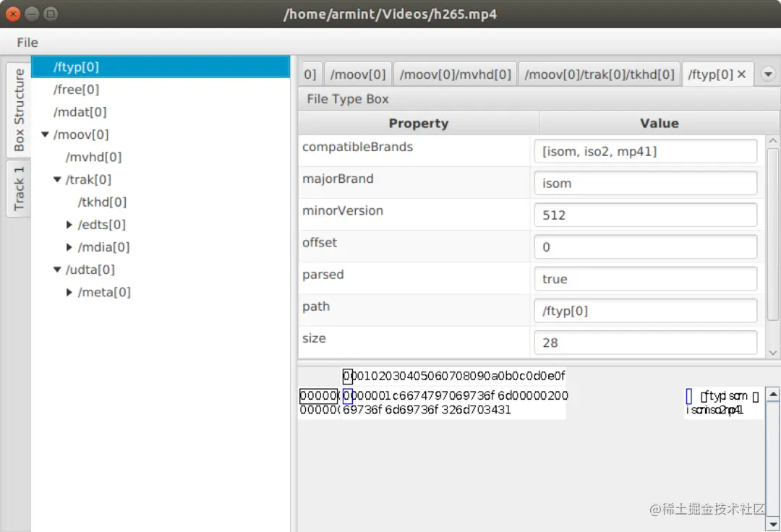The image size is (781, 532).
Task: Open the File menu
Action: tap(27, 43)
